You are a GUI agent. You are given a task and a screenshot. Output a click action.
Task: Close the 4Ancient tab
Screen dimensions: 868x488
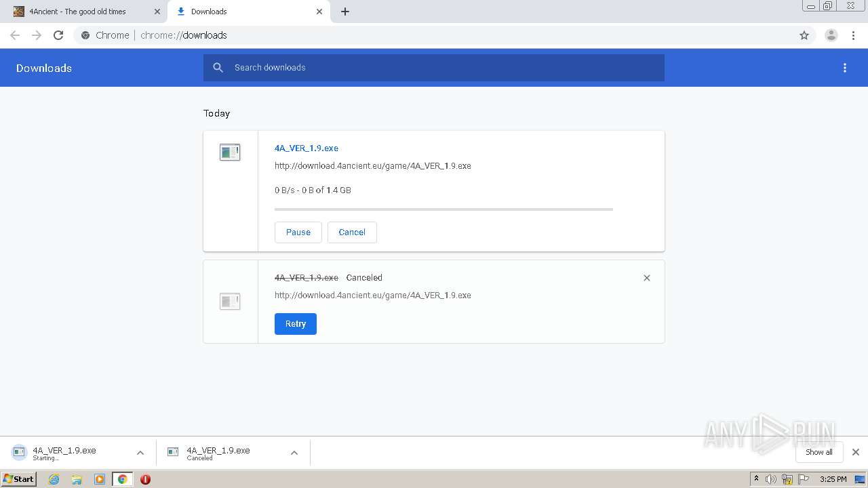pyautogui.click(x=157, y=12)
